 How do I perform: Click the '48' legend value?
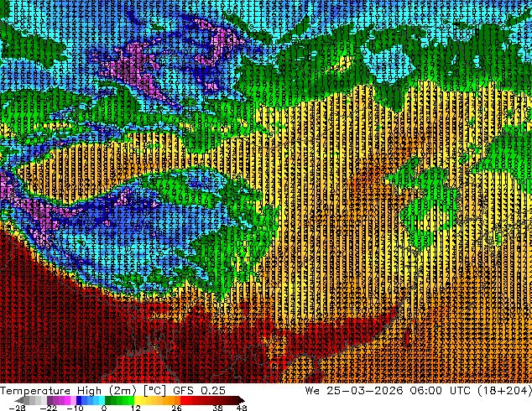(x=242, y=408)
